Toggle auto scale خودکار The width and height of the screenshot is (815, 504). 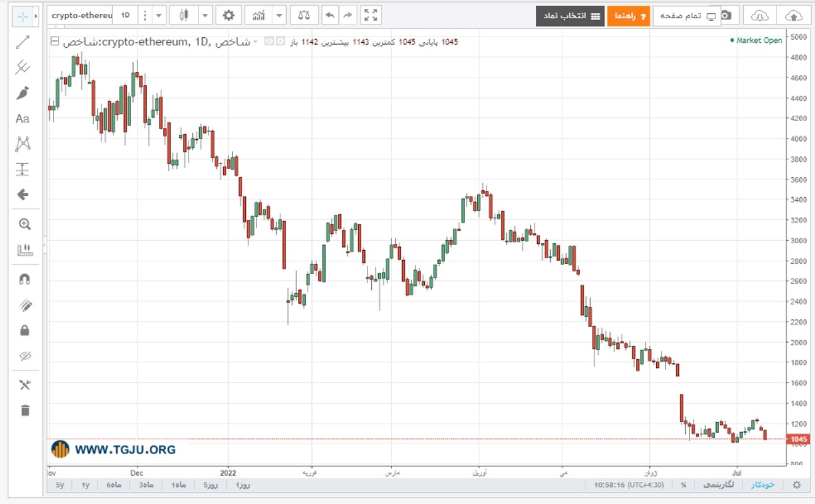pyautogui.click(x=763, y=485)
